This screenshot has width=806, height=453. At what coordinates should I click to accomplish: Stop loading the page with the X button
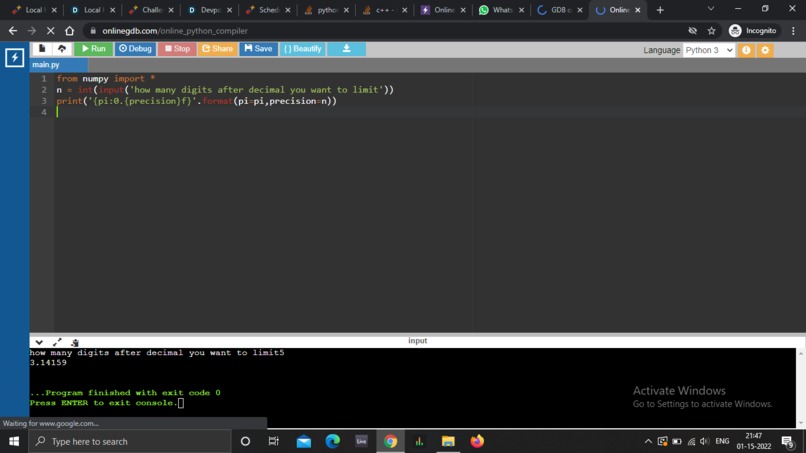50,31
